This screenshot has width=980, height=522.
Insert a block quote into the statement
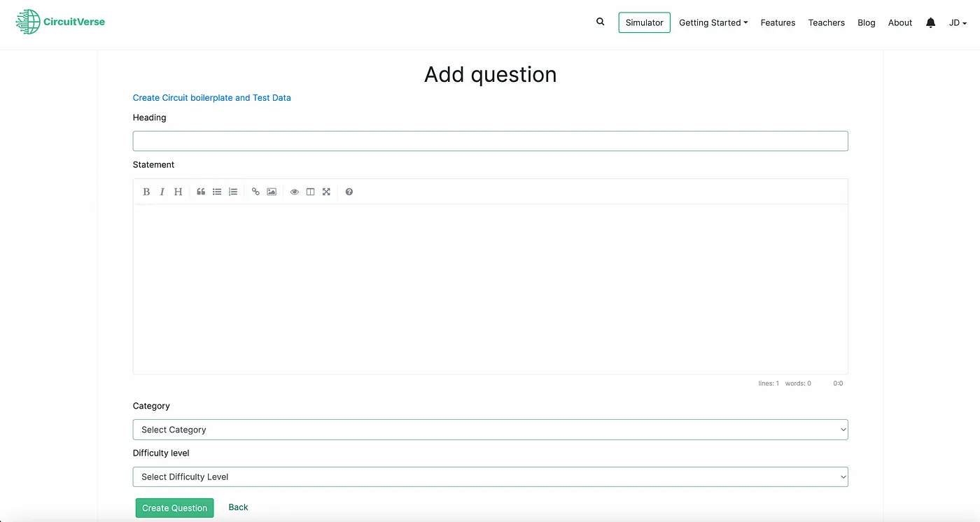click(201, 191)
